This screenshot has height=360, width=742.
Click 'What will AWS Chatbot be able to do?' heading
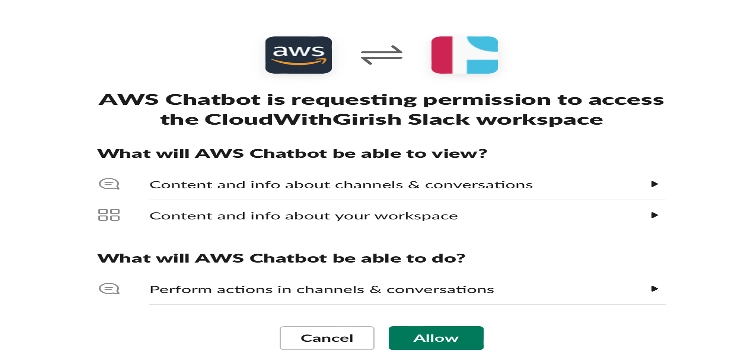coord(282,258)
